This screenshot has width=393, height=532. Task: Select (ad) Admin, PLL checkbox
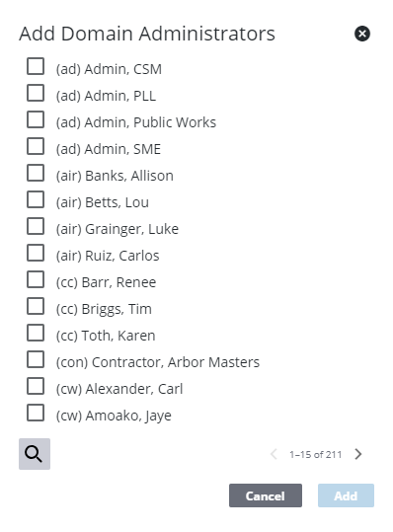coord(36,93)
